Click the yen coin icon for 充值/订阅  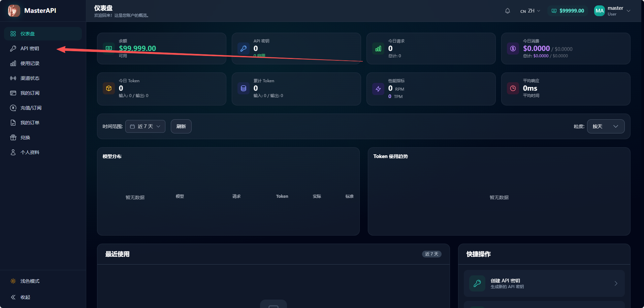point(13,108)
